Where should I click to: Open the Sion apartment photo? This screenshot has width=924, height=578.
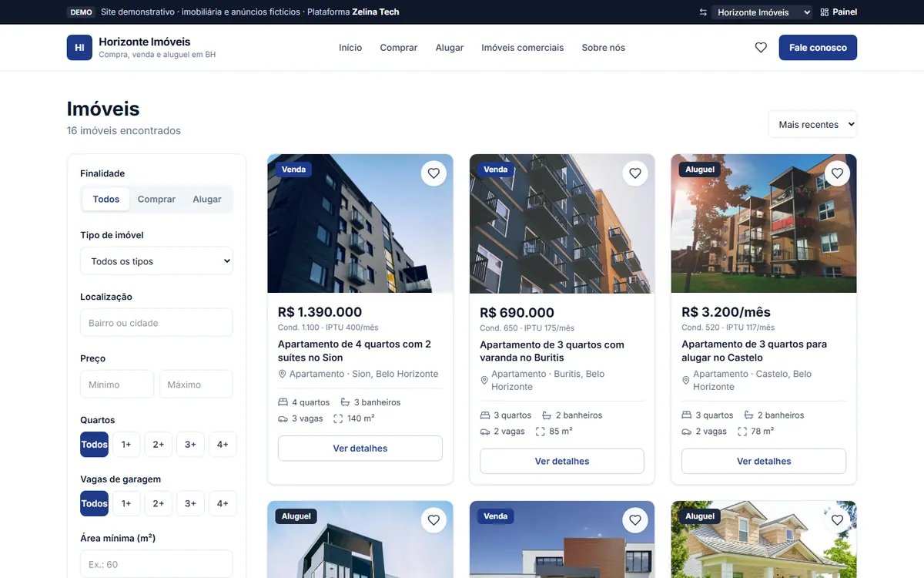tap(360, 223)
